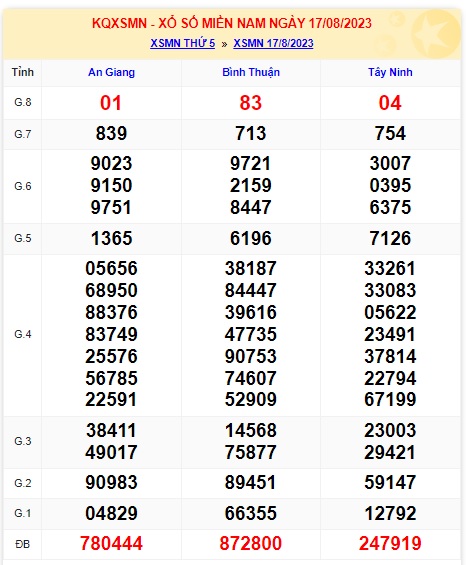Click An Giang G.1 number 04829
This screenshot has height=565, width=466.
coord(111,513)
